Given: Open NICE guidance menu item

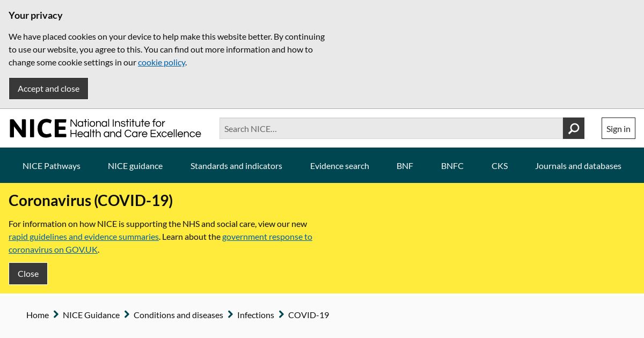Looking at the screenshot, I should click(135, 166).
